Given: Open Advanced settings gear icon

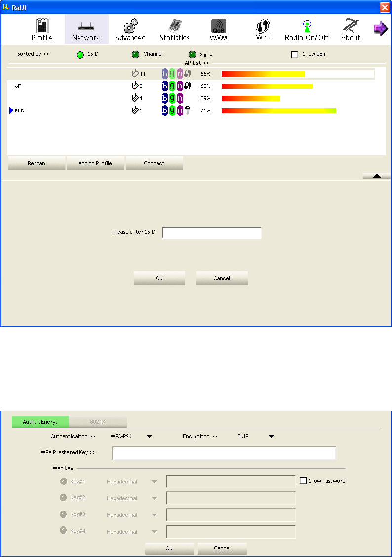Looking at the screenshot, I should [130, 26].
